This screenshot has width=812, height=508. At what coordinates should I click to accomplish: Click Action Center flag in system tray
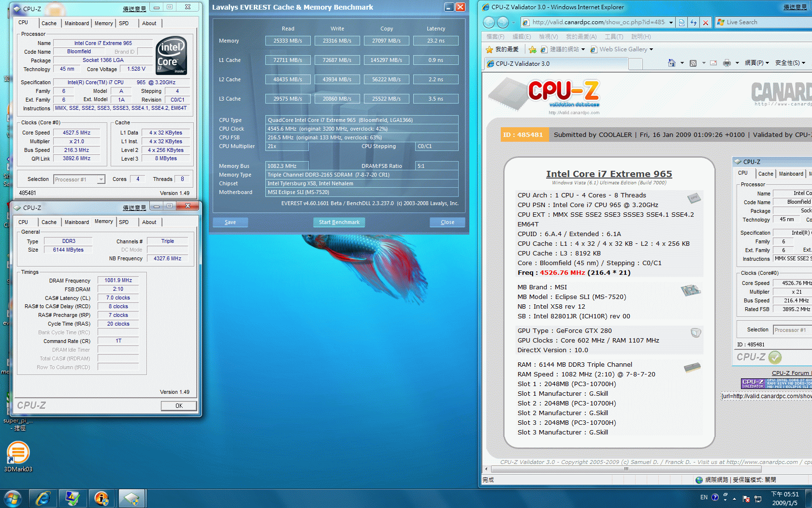click(x=746, y=498)
